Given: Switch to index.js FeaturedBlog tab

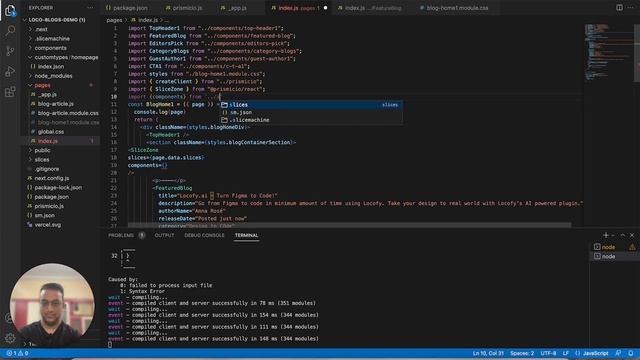Looking at the screenshot, I should click(x=372, y=8).
